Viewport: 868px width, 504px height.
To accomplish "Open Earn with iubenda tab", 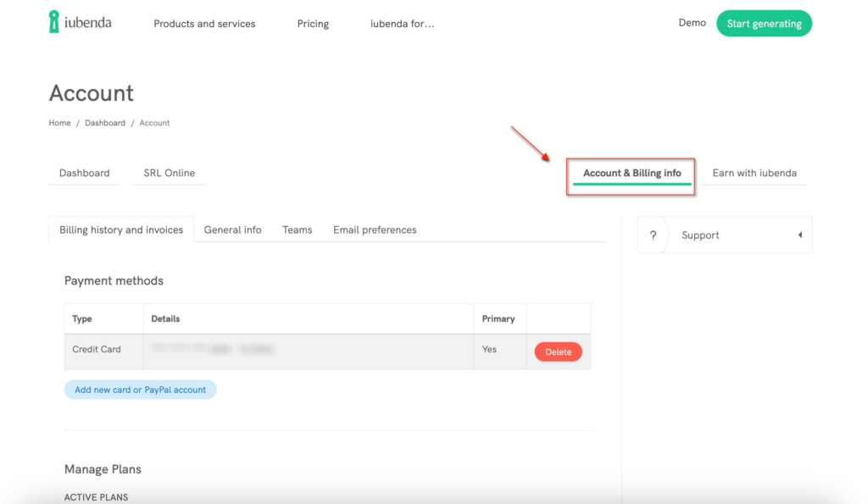I will 754,173.
